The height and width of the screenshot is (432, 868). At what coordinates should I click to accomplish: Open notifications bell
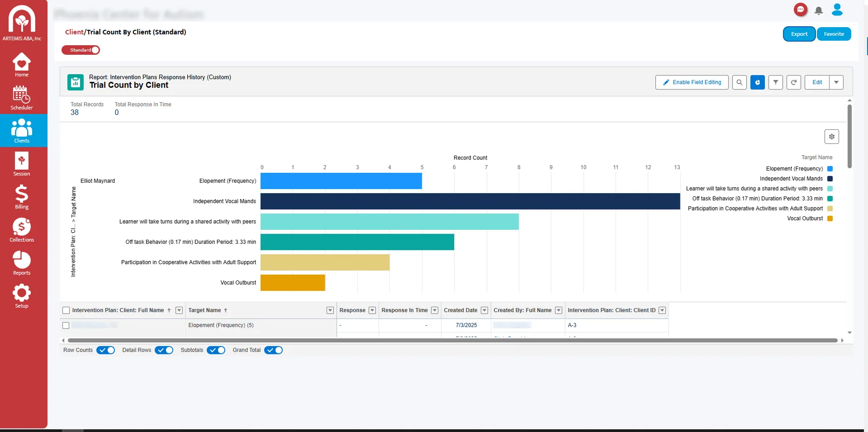click(818, 10)
